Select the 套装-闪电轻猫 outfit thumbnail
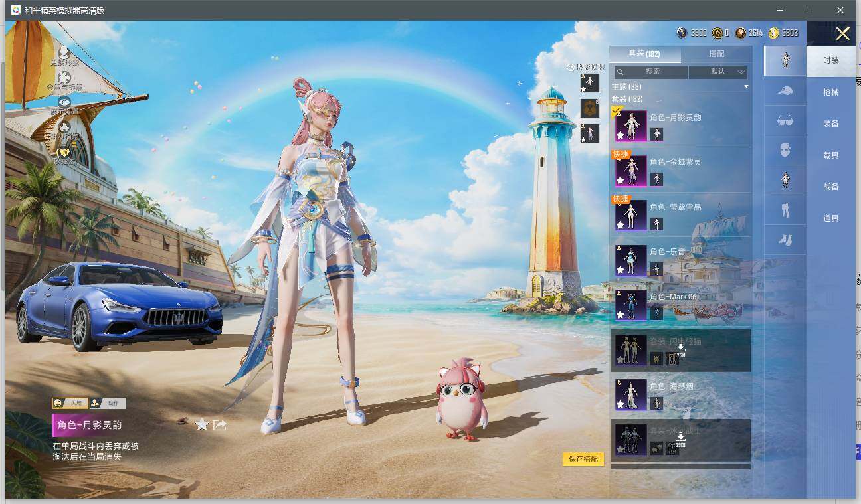861x504 pixels. [630, 350]
